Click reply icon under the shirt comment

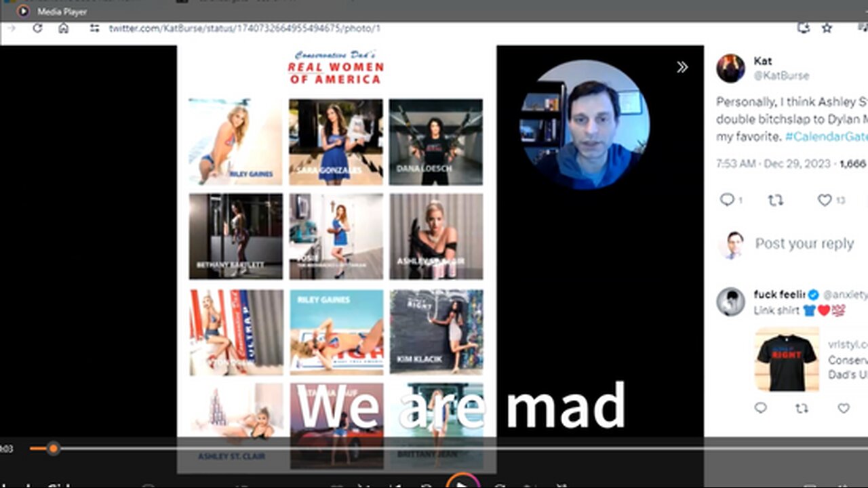(761, 408)
